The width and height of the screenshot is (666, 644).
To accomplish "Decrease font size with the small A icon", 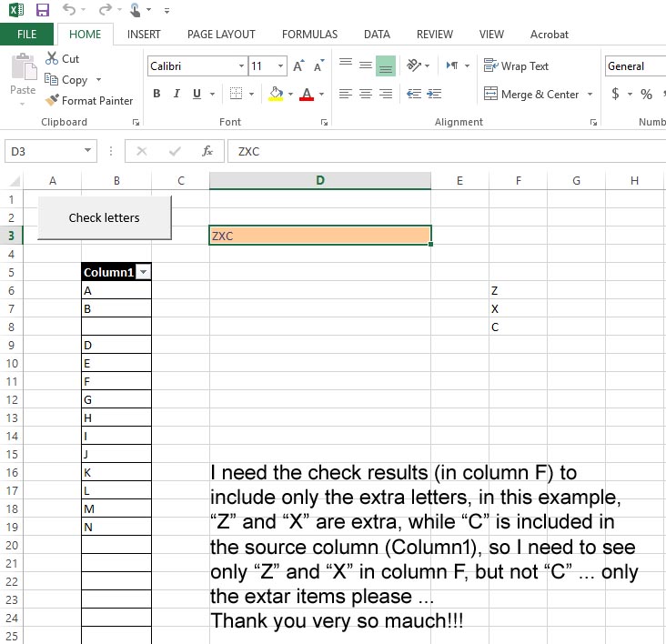I will tap(319, 65).
